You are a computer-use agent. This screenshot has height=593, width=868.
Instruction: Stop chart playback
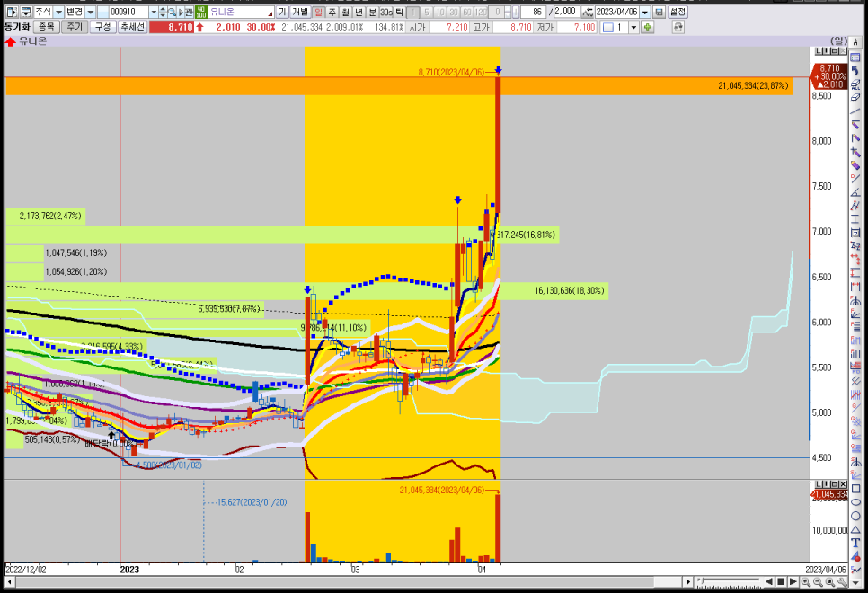click(781, 581)
